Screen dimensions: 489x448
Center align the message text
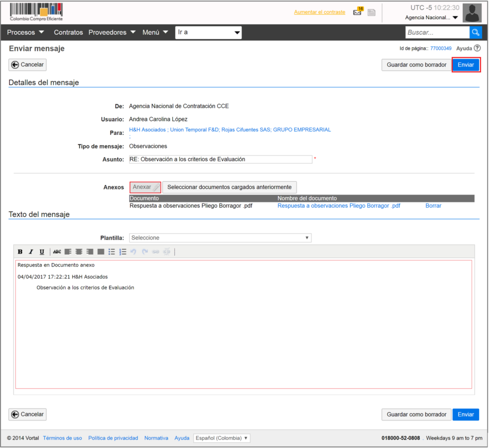79,251
